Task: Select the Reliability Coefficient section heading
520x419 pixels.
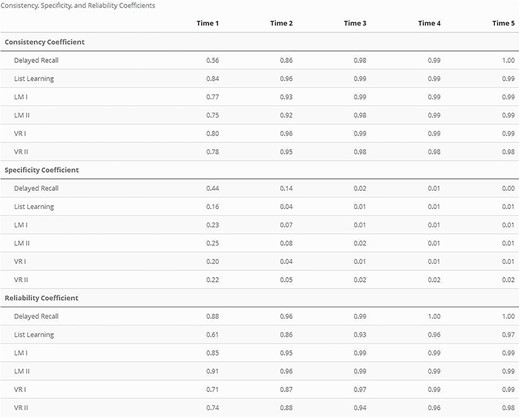Action: pyautogui.click(x=41, y=298)
